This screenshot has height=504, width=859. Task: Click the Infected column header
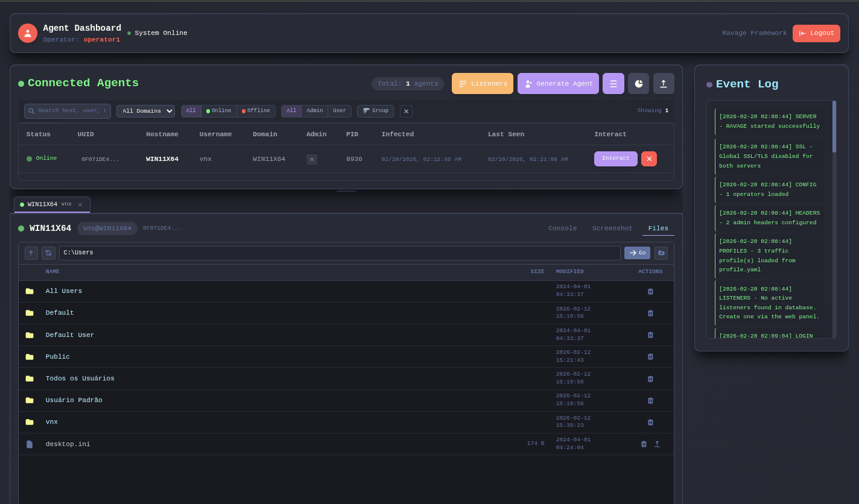(398, 134)
